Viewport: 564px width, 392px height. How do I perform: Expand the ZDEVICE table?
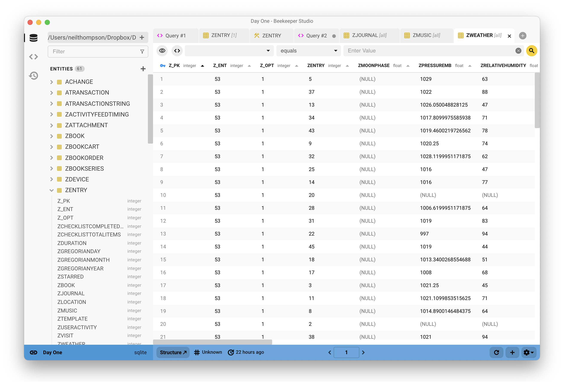(52, 179)
